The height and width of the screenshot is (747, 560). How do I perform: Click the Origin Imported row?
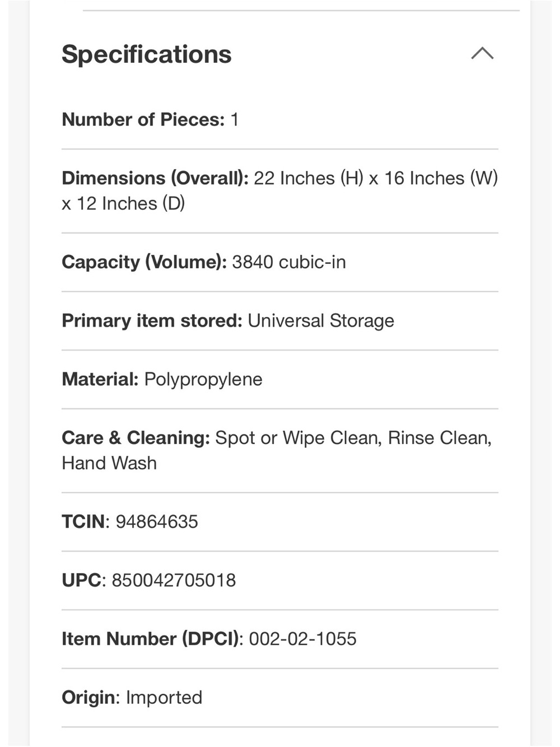coord(280,698)
